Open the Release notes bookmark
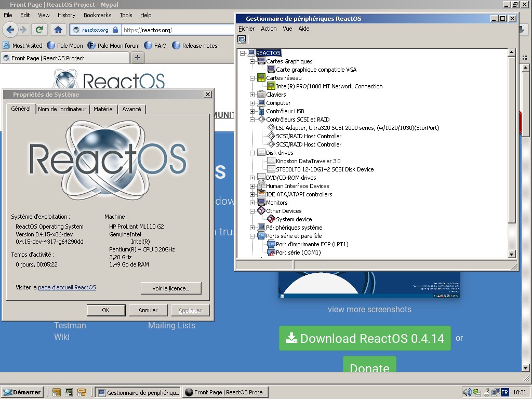This screenshot has width=532, height=399. coord(199,46)
